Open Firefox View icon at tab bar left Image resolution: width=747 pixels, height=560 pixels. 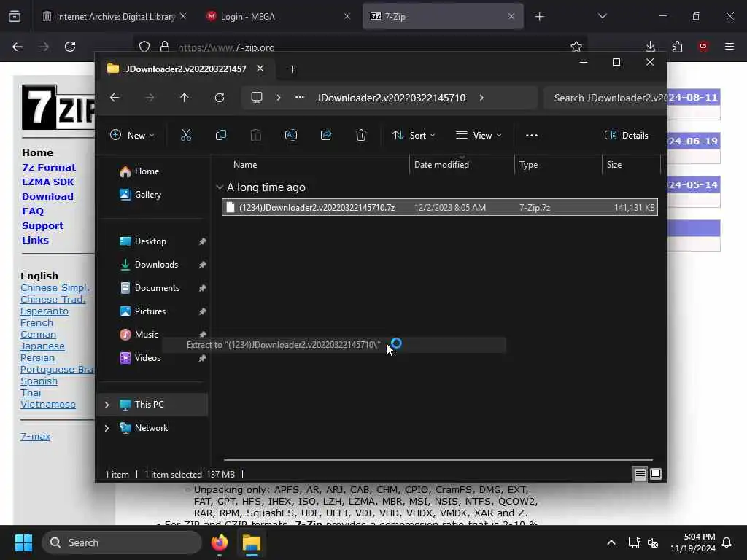(15, 17)
